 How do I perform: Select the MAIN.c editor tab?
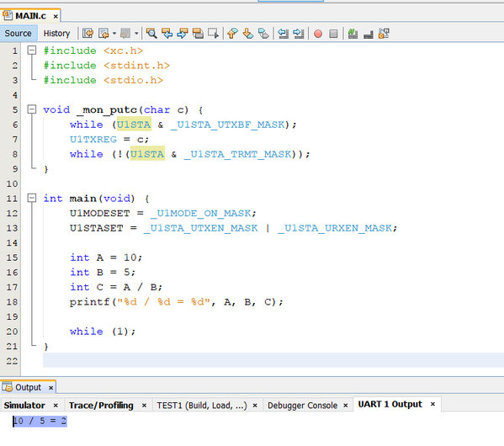pos(30,16)
